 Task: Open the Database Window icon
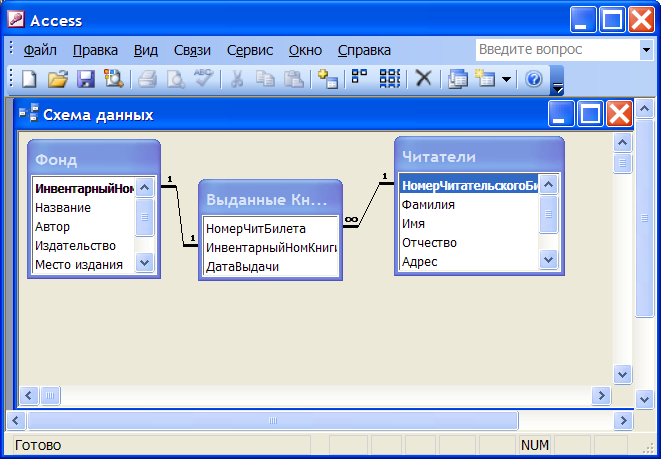pyautogui.click(x=458, y=79)
